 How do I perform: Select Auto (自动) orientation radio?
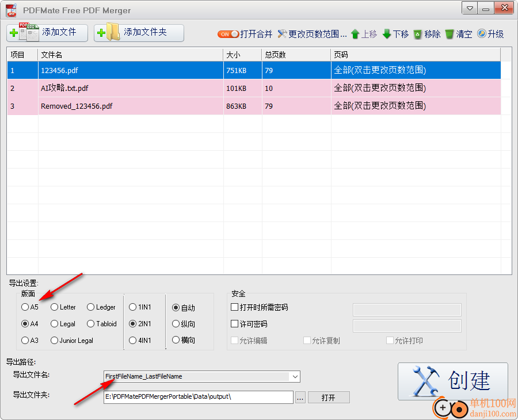[x=176, y=307]
